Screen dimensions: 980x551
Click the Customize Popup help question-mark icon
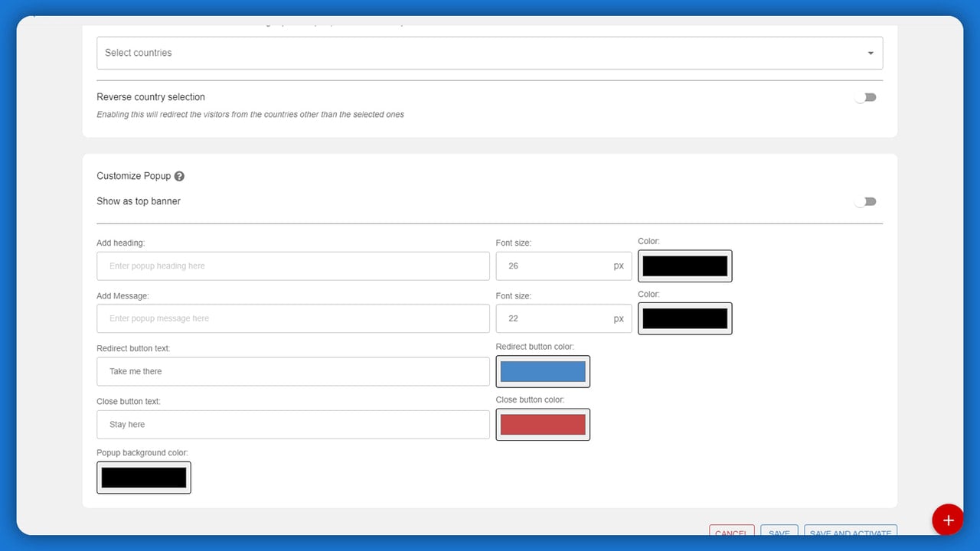179,176
